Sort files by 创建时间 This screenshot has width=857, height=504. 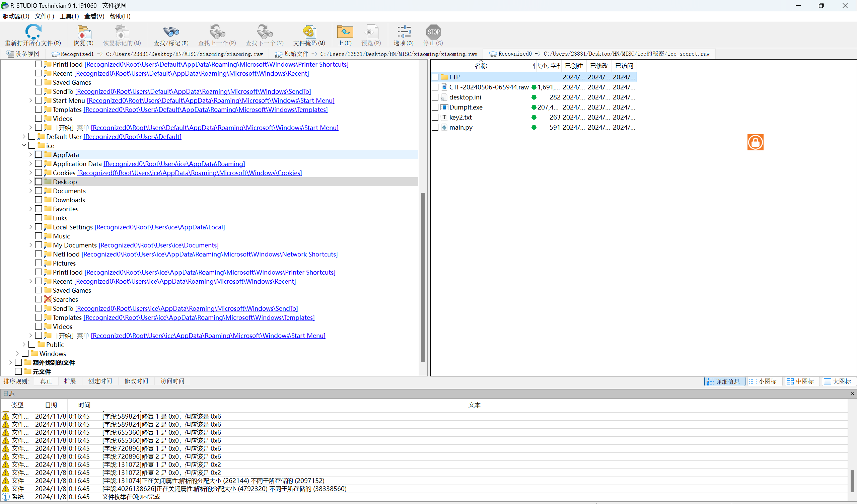(100, 381)
